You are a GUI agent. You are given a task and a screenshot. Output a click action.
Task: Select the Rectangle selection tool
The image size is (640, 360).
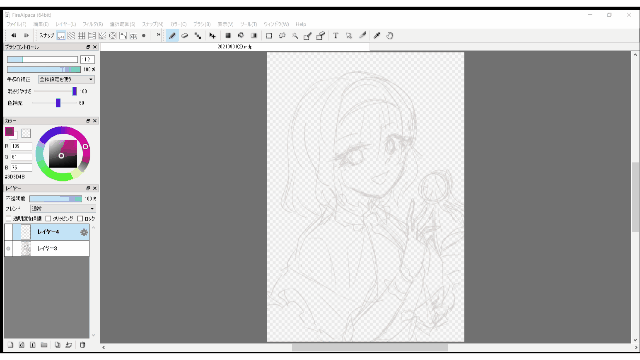pyautogui.click(x=269, y=36)
